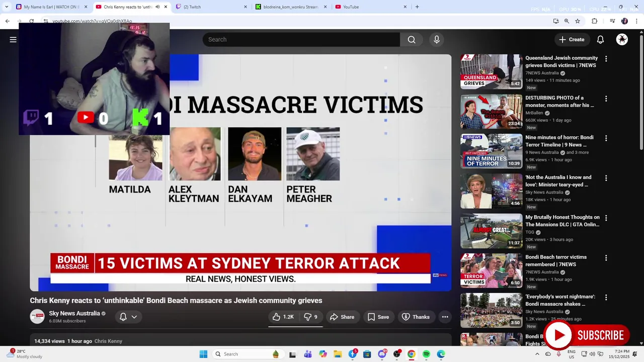644x362 pixels.
Task: Show hidden system tray icons
Action: click(x=537, y=354)
